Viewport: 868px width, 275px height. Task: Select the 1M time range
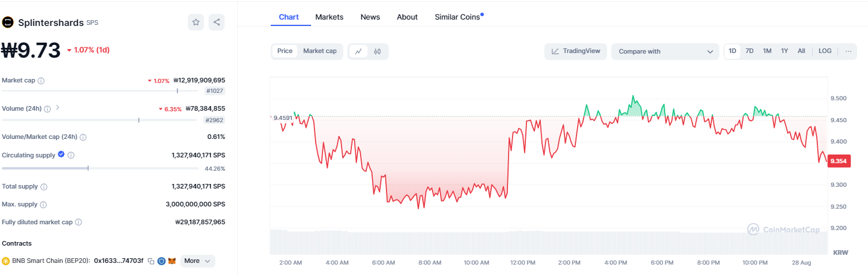pyautogui.click(x=767, y=51)
